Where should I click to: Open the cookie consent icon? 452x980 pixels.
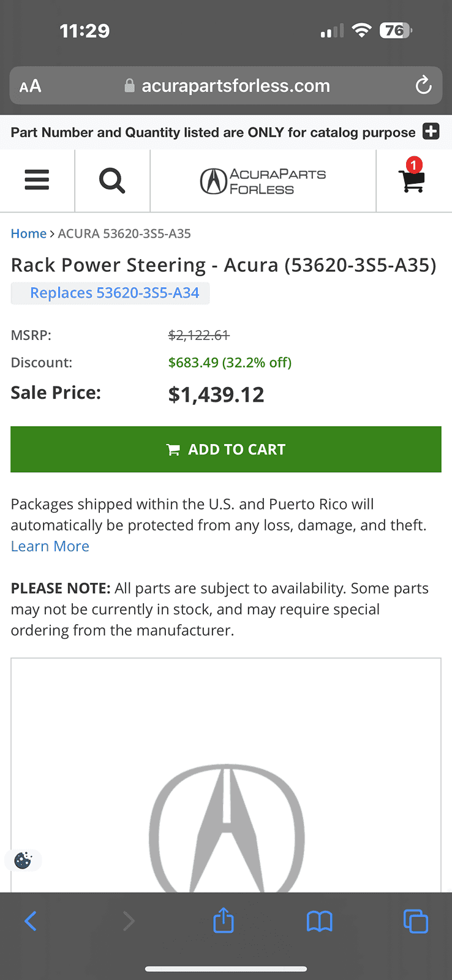(23, 860)
